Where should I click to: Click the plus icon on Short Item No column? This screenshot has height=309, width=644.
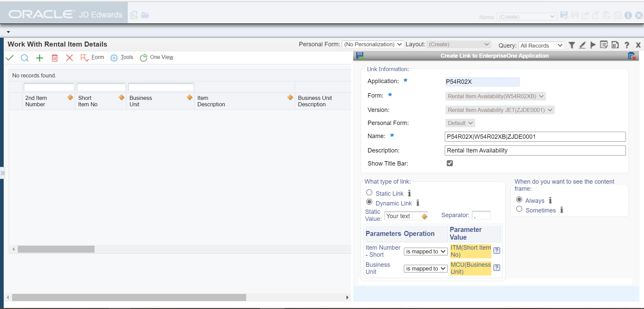(121, 97)
